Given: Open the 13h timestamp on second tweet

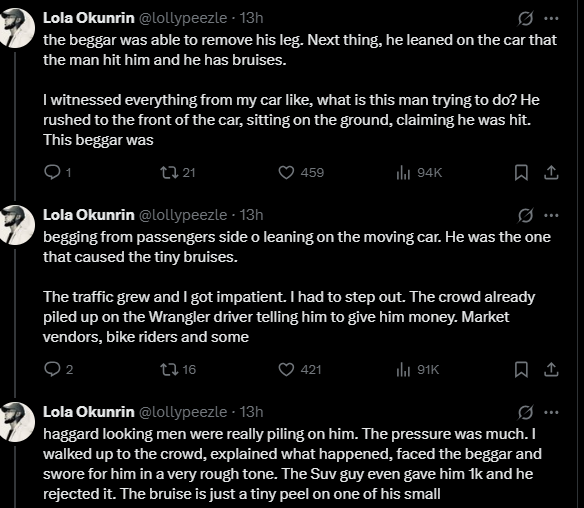Looking at the screenshot, I should (251, 215).
